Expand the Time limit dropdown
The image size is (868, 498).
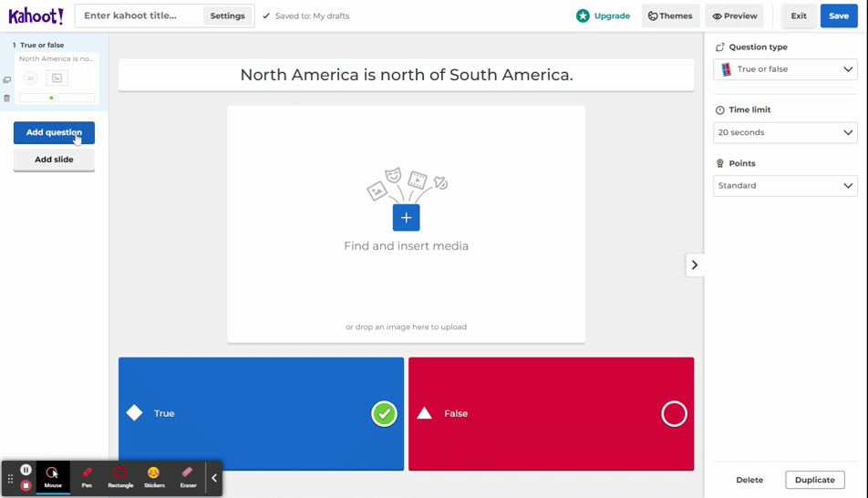pos(785,132)
